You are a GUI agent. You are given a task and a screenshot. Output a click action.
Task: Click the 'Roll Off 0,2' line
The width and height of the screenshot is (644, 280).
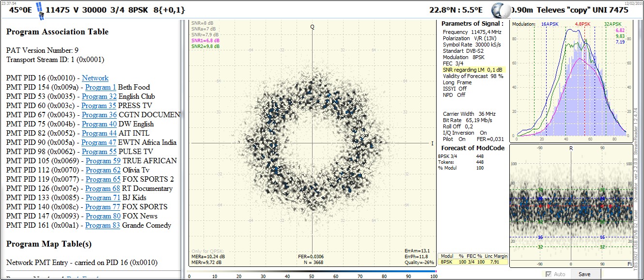click(x=458, y=126)
